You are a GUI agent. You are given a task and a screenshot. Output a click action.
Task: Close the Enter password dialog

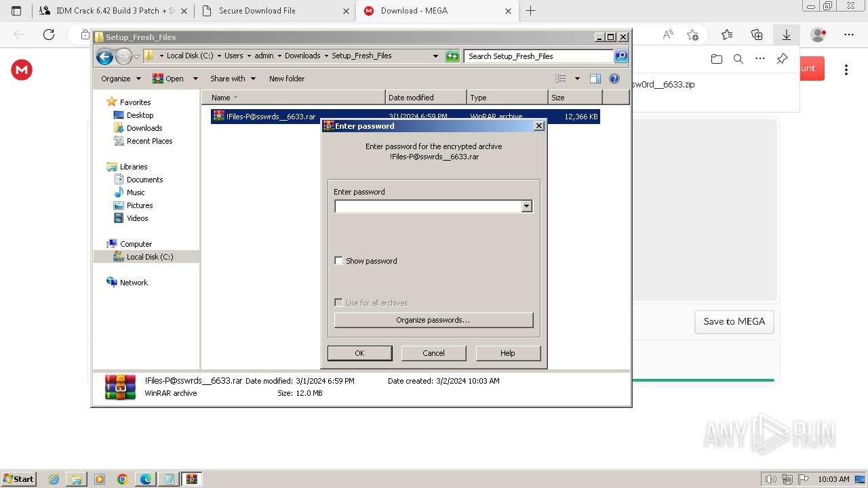coord(538,126)
